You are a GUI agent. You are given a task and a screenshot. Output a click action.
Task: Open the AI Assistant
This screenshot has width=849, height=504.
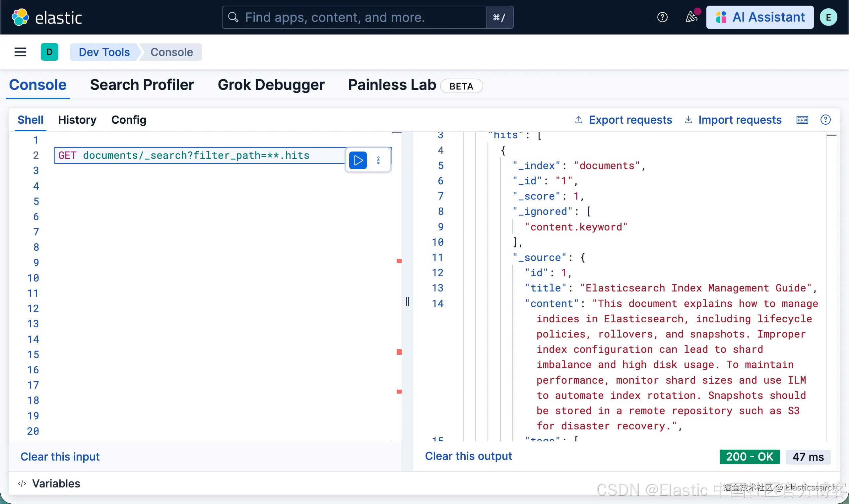[x=759, y=17]
